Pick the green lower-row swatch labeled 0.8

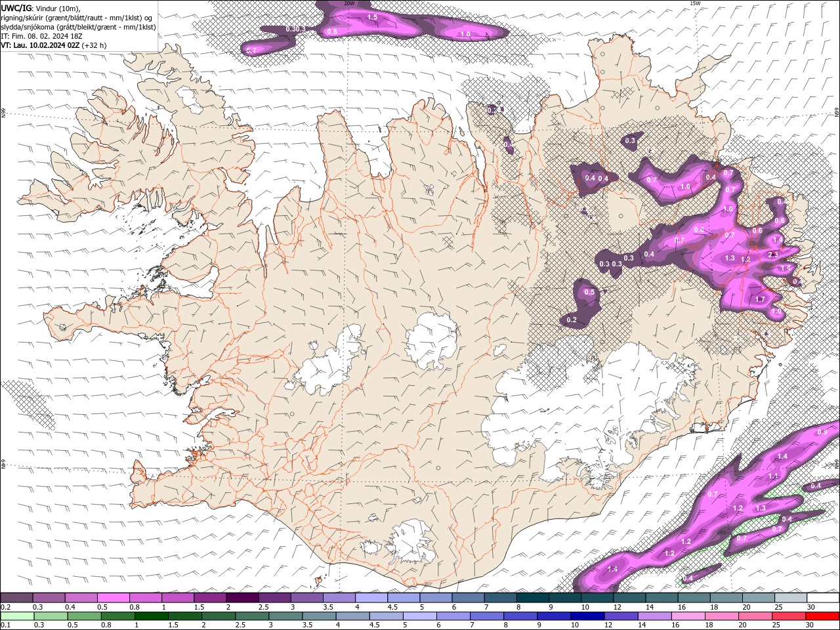pyautogui.click(x=117, y=616)
